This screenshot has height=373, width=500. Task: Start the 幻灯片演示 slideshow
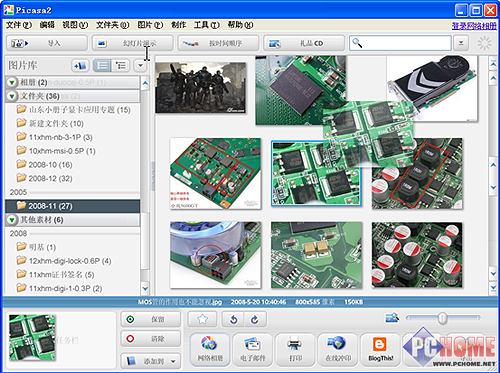(132, 43)
